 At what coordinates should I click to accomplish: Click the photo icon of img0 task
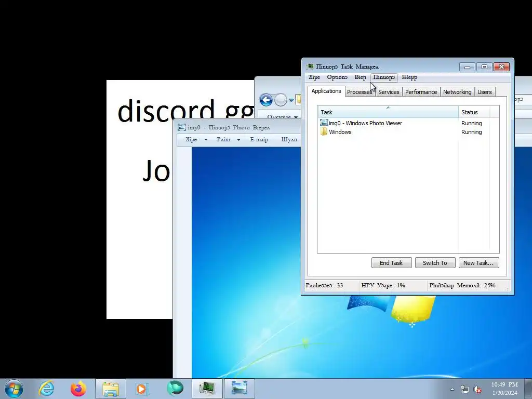(324, 123)
